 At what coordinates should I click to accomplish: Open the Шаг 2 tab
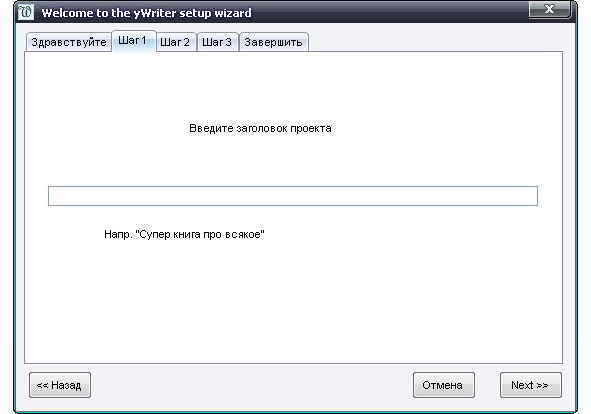tap(176, 42)
